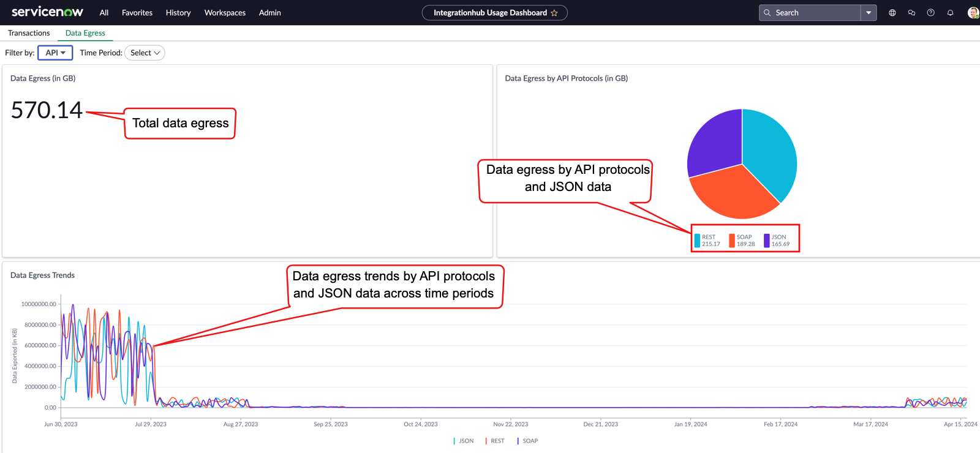
Task: Click the search magnifier icon
Action: coord(767,13)
